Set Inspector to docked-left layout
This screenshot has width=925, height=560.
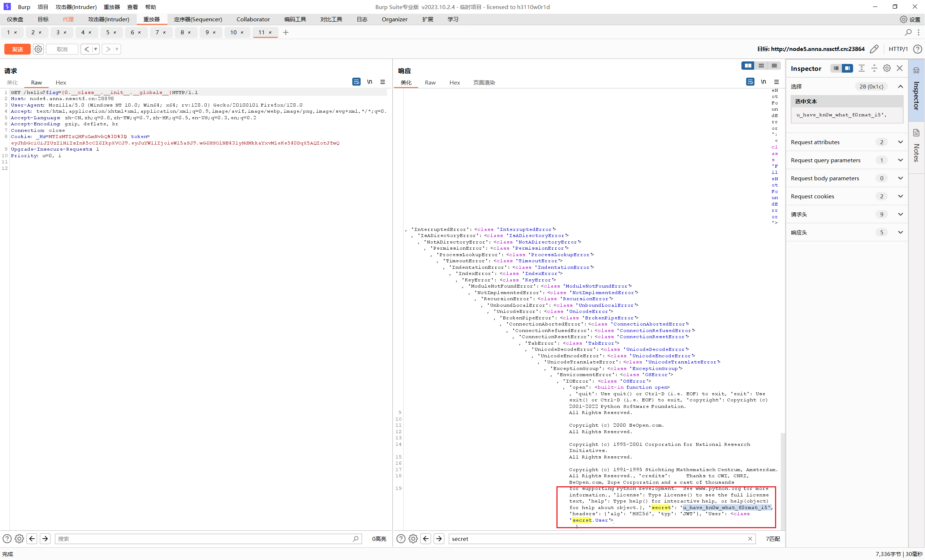(836, 68)
